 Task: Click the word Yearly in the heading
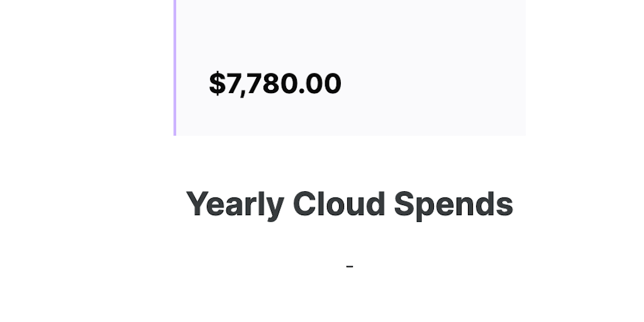[235, 204]
